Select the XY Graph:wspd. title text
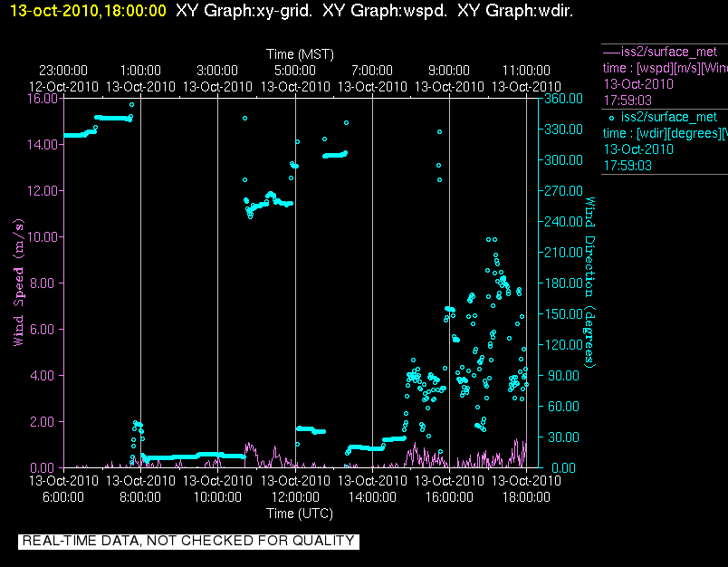The image size is (728, 567). (385, 11)
